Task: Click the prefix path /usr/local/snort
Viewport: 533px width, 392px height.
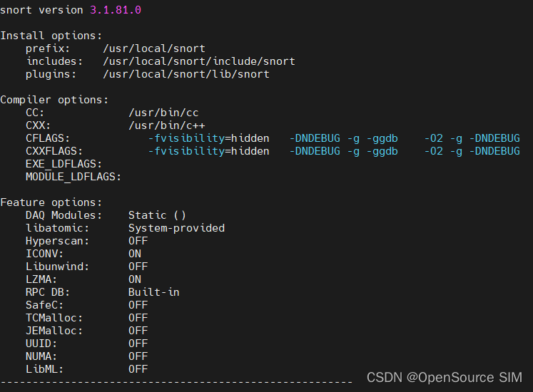Action: [154, 48]
